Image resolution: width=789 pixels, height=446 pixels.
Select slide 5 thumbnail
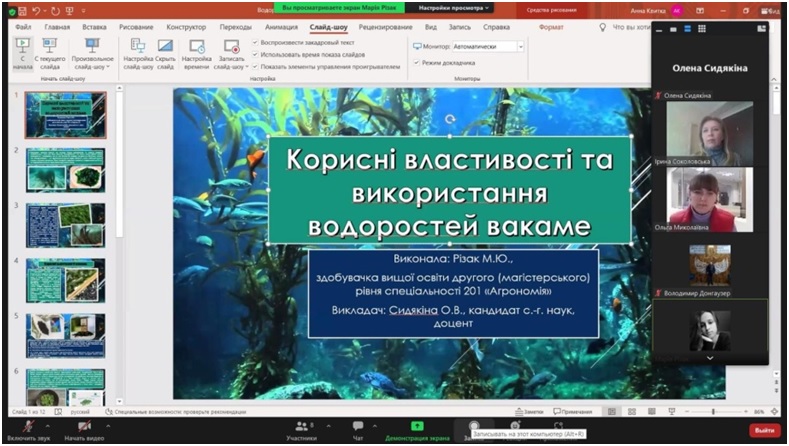tap(65, 336)
